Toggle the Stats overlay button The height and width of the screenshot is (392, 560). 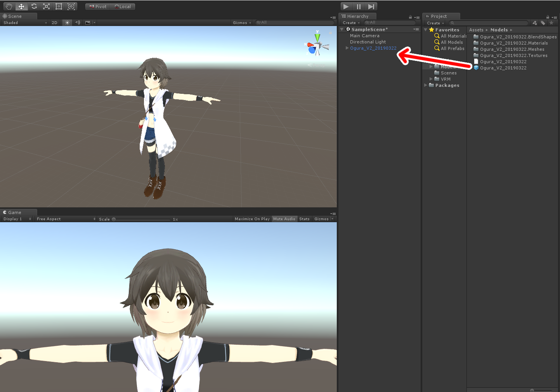pos(305,219)
